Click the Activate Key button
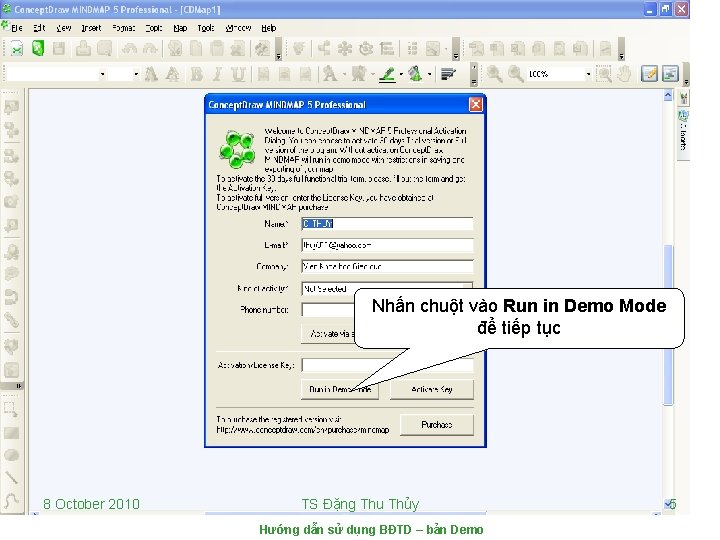Viewport: 720px width, 540px height. (x=432, y=390)
